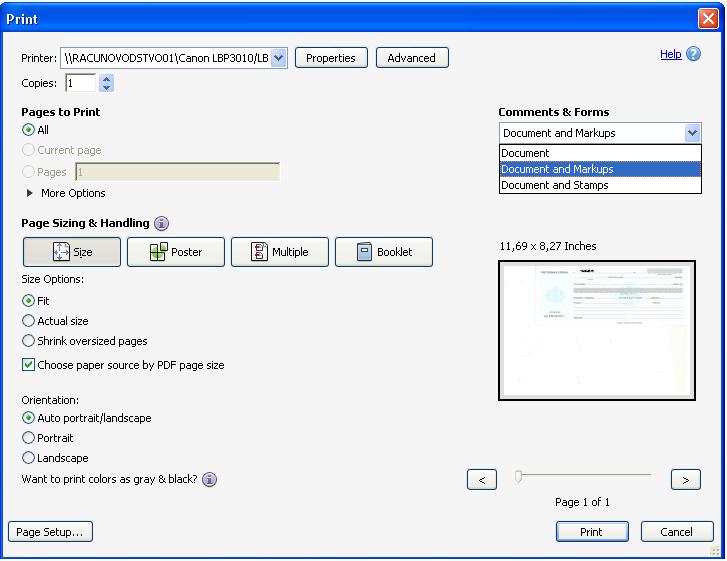This screenshot has width=727, height=561.
Task: Open the Printer selection dropdown
Action: 278,58
